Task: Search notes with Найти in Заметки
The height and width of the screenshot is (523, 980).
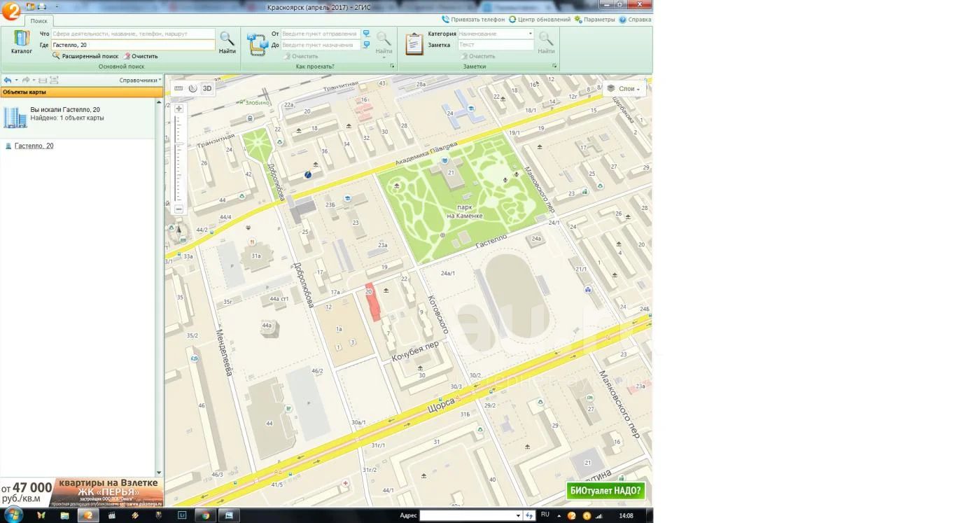Action: tap(546, 42)
